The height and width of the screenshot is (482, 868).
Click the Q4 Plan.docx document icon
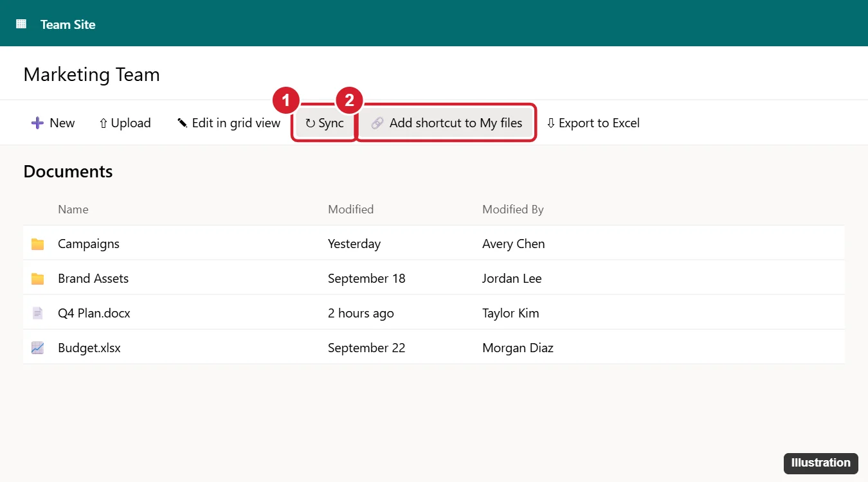point(38,314)
